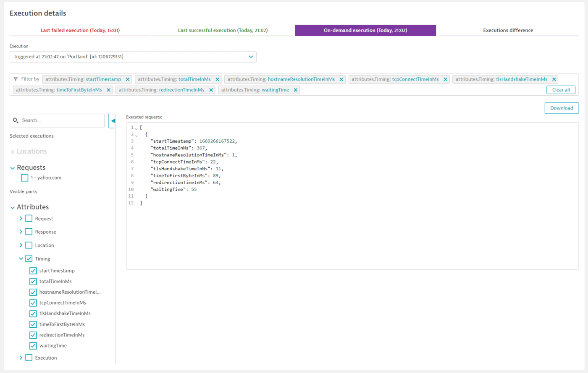Switch to the 'Last failed execution' tab
Viewport: 588px width, 373px height.
80,30
